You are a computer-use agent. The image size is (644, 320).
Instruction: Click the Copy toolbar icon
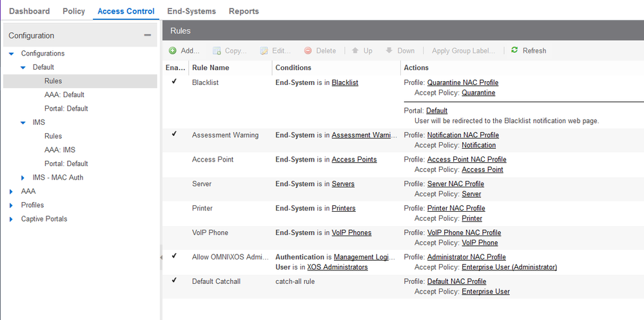pos(217,51)
